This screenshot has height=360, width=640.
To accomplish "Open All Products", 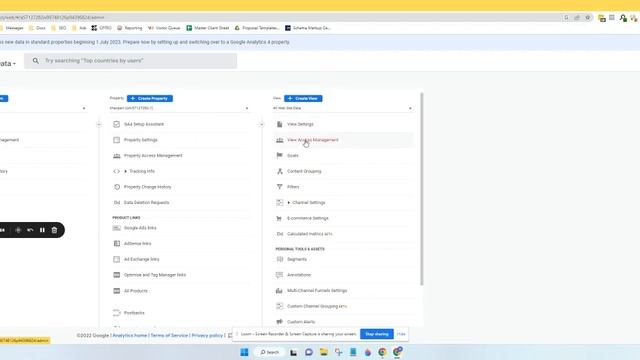I will coord(136,291).
